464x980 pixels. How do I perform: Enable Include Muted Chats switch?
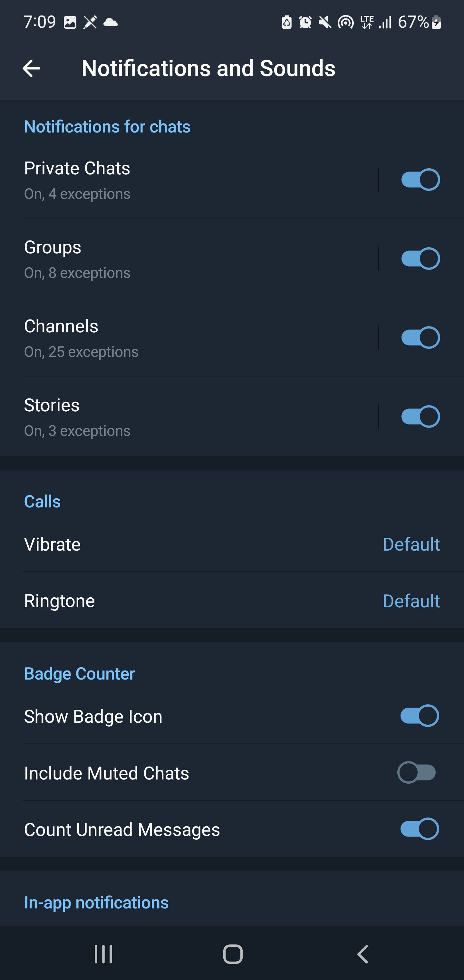pyautogui.click(x=417, y=773)
